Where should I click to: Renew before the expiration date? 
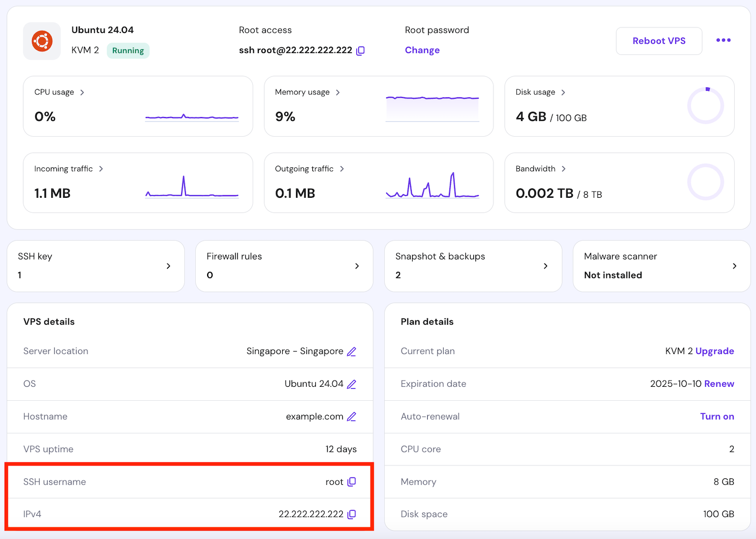click(x=719, y=384)
